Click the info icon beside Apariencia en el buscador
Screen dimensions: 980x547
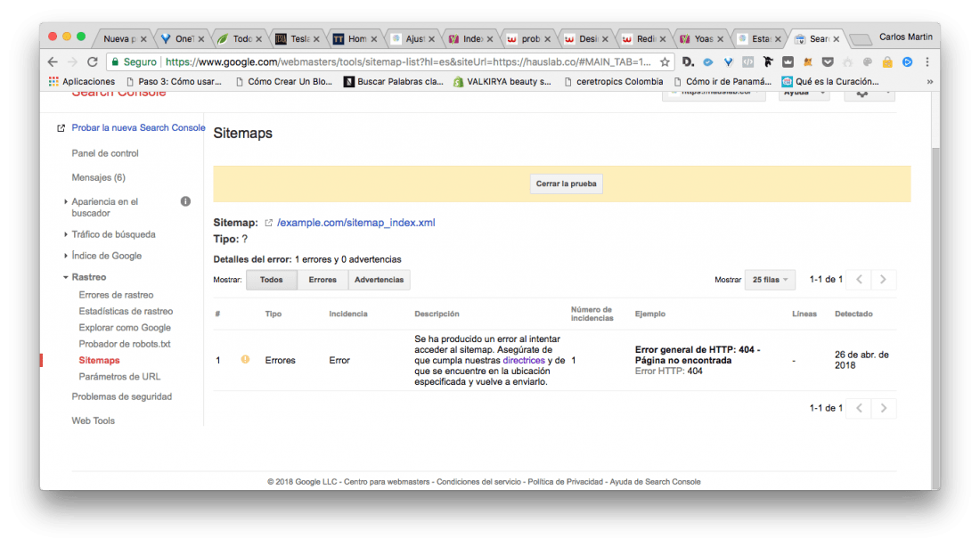185,201
